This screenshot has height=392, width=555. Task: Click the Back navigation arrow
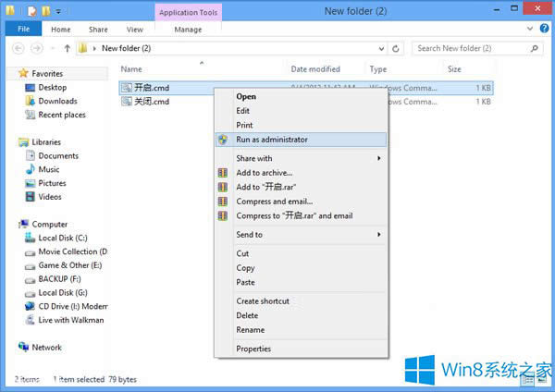coord(18,48)
